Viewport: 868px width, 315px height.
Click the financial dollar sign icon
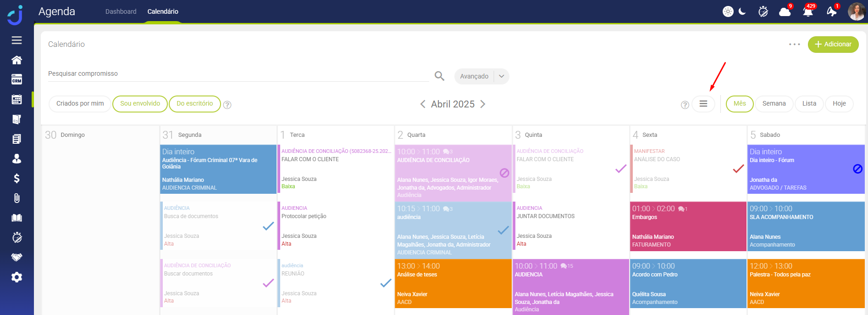17,178
